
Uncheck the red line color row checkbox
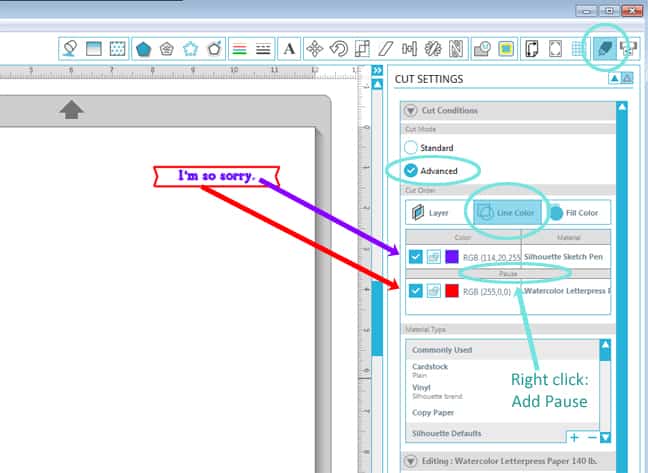416,291
